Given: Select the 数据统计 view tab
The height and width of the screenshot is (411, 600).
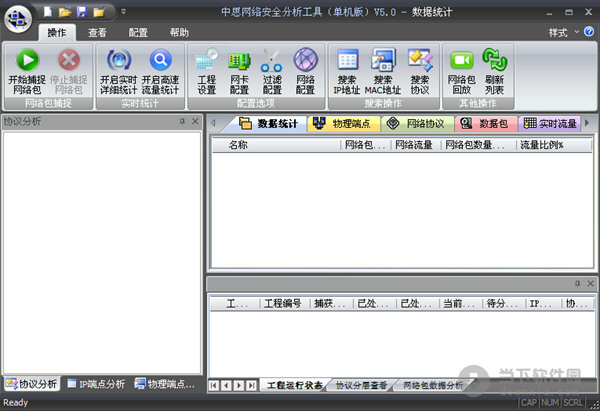Looking at the screenshot, I should coord(269,124).
